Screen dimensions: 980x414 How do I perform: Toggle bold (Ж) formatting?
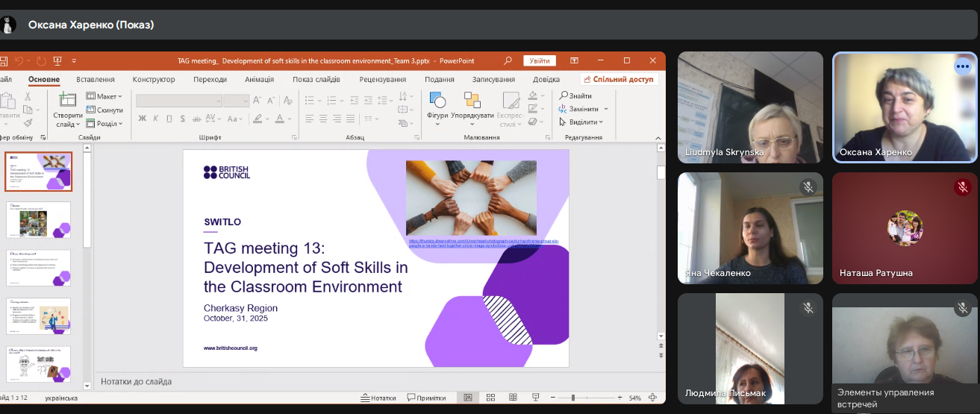[142, 119]
